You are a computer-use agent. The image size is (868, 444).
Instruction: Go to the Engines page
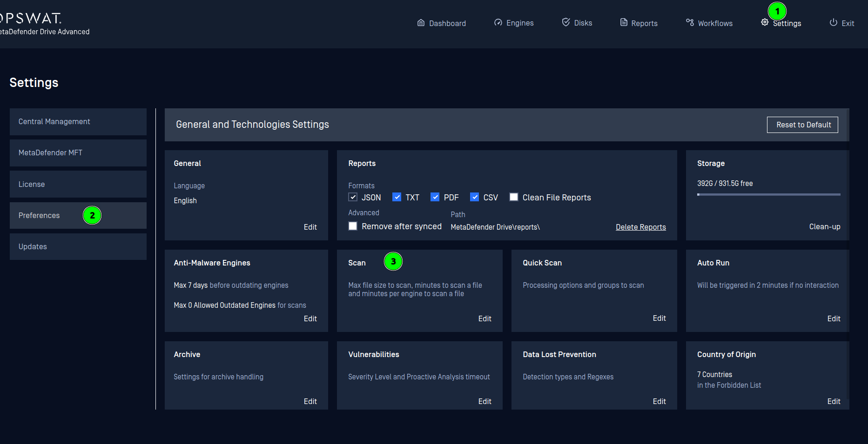(x=520, y=23)
